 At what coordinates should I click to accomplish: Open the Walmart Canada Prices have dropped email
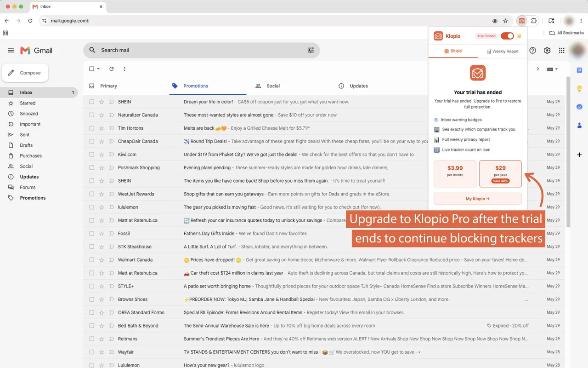pyautogui.click(x=324, y=260)
